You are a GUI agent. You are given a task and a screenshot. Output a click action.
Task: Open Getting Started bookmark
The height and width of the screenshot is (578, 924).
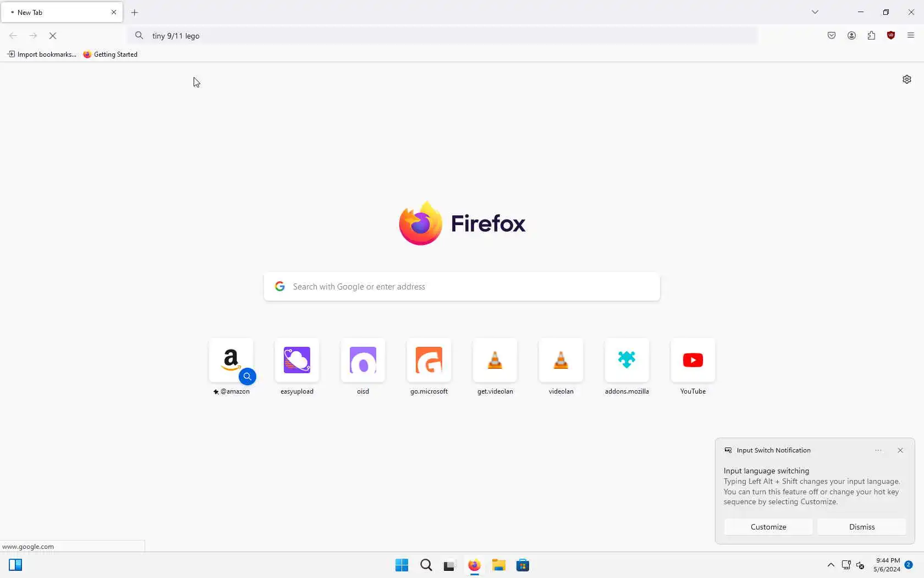(x=111, y=54)
